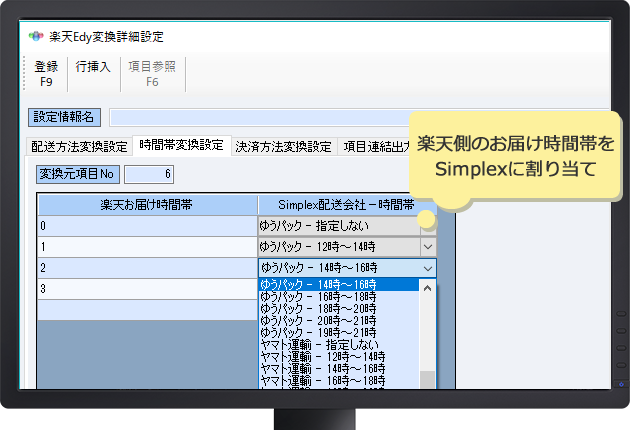Click the dropdown list scrollbar thumb
The image size is (630, 430).
[428, 380]
